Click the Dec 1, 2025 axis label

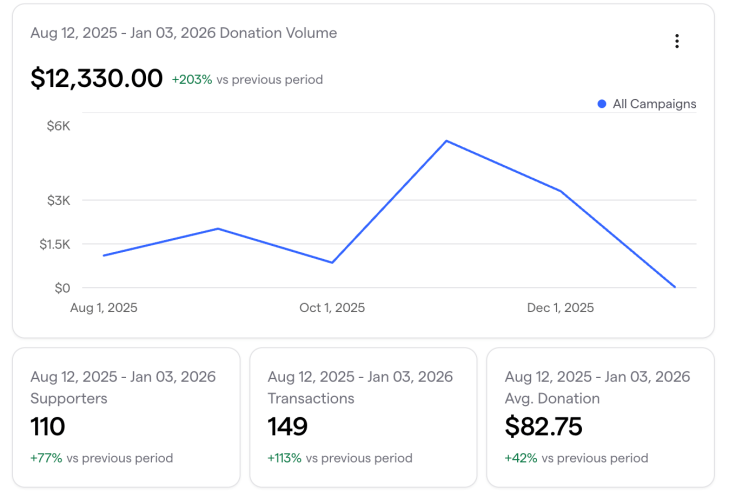click(x=560, y=308)
